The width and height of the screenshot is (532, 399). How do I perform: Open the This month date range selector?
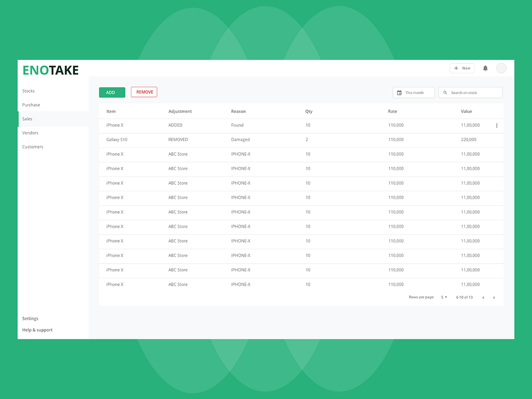click(x=413, y=93)
